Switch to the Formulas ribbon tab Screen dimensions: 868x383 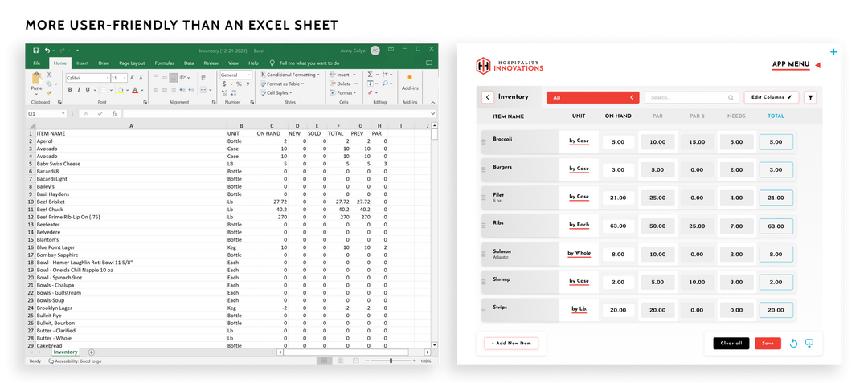click(165, 63)
